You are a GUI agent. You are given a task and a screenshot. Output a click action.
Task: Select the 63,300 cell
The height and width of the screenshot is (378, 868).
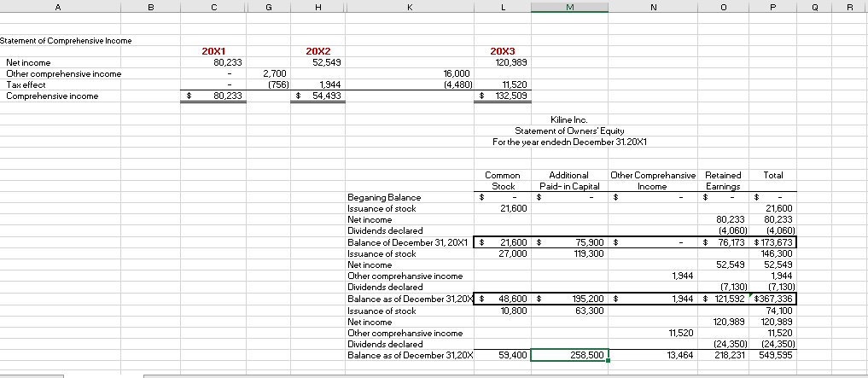click(x=569, y=310)
